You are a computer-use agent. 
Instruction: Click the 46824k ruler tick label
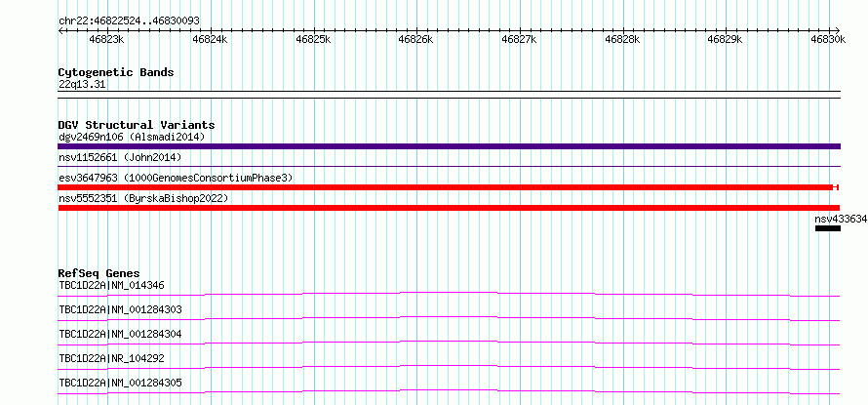[210, 39]
